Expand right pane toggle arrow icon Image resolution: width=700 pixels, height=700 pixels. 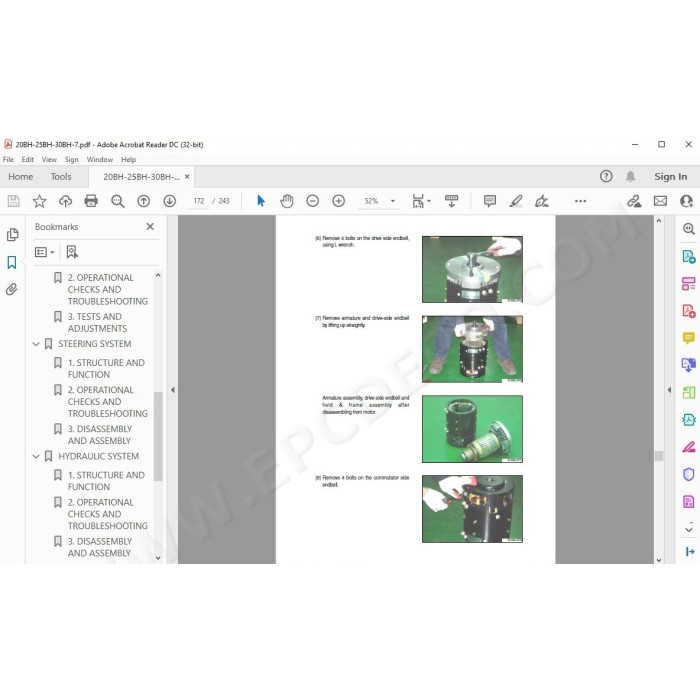pyautogui.click(x=690, y=552)
